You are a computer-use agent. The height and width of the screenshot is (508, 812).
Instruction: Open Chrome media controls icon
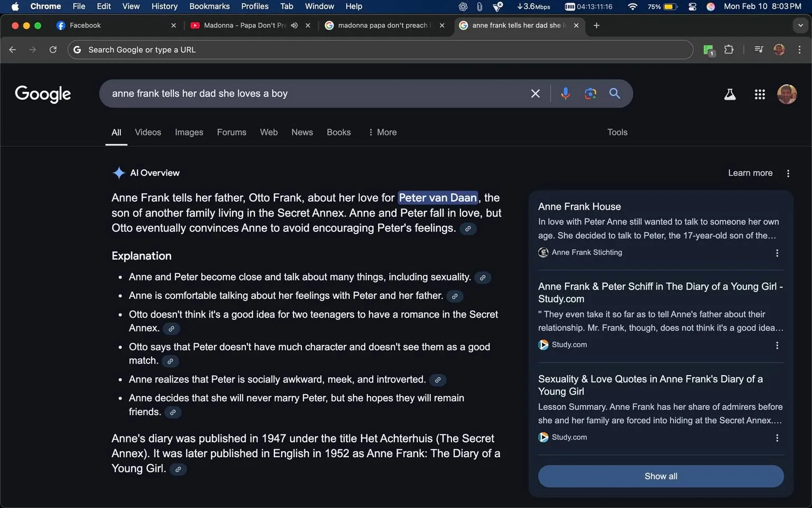pos(758,49)
